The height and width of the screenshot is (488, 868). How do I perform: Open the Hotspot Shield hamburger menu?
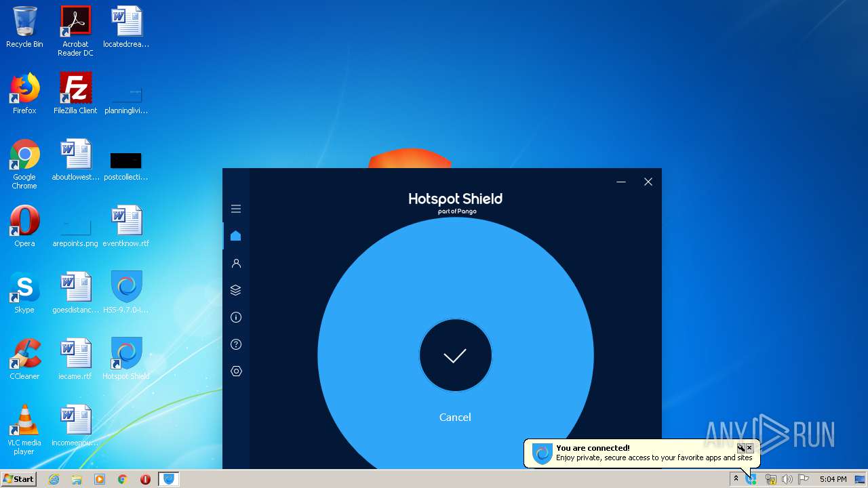pos(236,209)
